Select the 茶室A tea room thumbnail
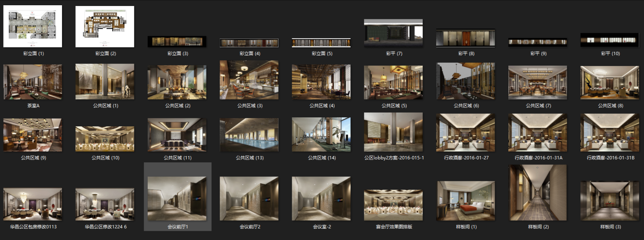The image size is (644, 240). pos(33,82)
